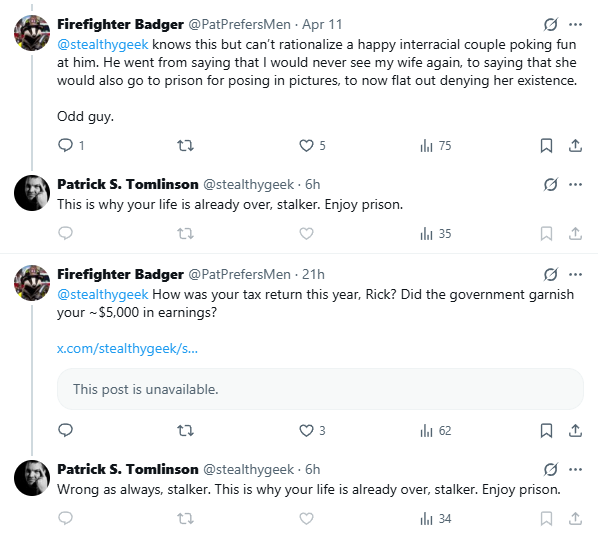Open Patrick S. Tomlinson avatar in last reply

click(x=32, y=478)
